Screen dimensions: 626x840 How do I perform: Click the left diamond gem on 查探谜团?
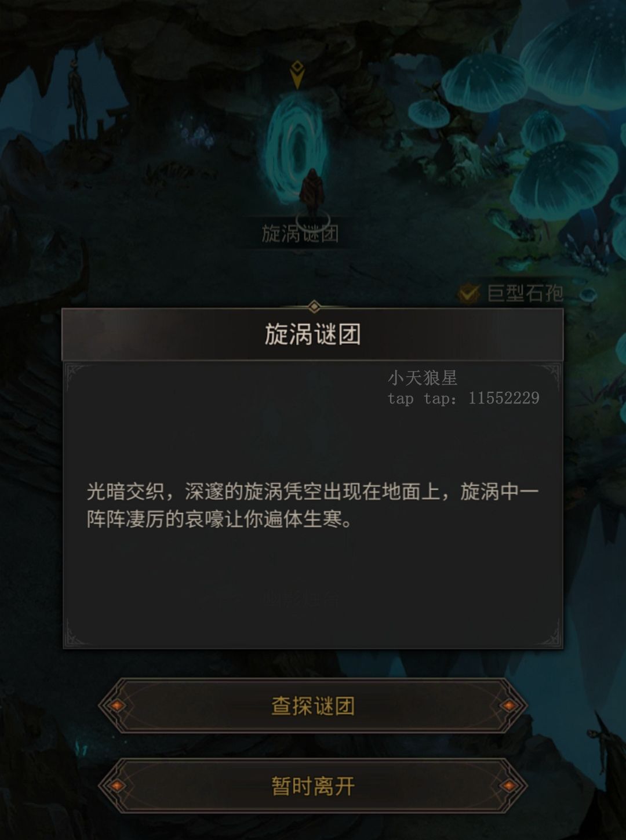pos(117,706)
